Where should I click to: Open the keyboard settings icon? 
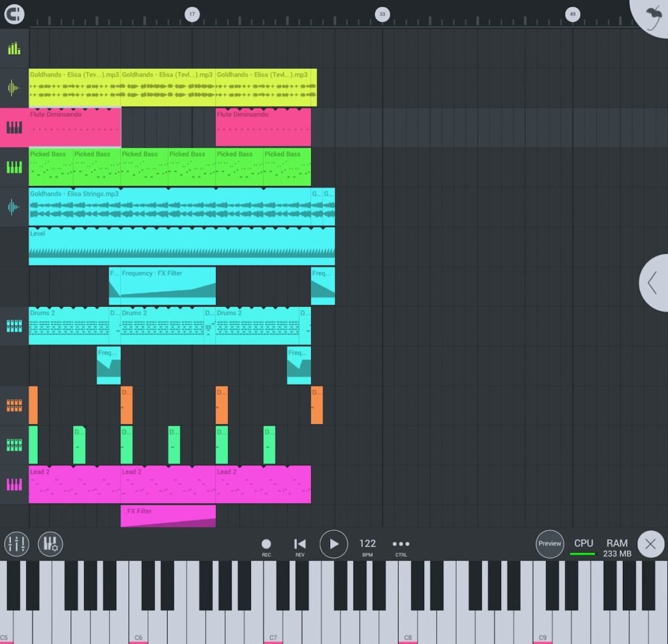pos(50,544)
